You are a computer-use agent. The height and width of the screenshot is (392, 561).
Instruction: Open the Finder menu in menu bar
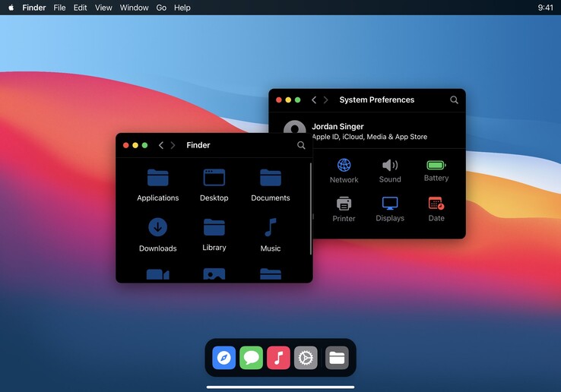[x=34, y=8]
